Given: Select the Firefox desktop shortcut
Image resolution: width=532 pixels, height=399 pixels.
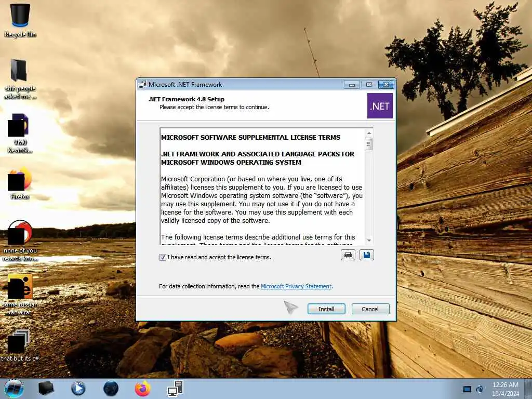Looking at the screenshot, I should coord(20,183).
